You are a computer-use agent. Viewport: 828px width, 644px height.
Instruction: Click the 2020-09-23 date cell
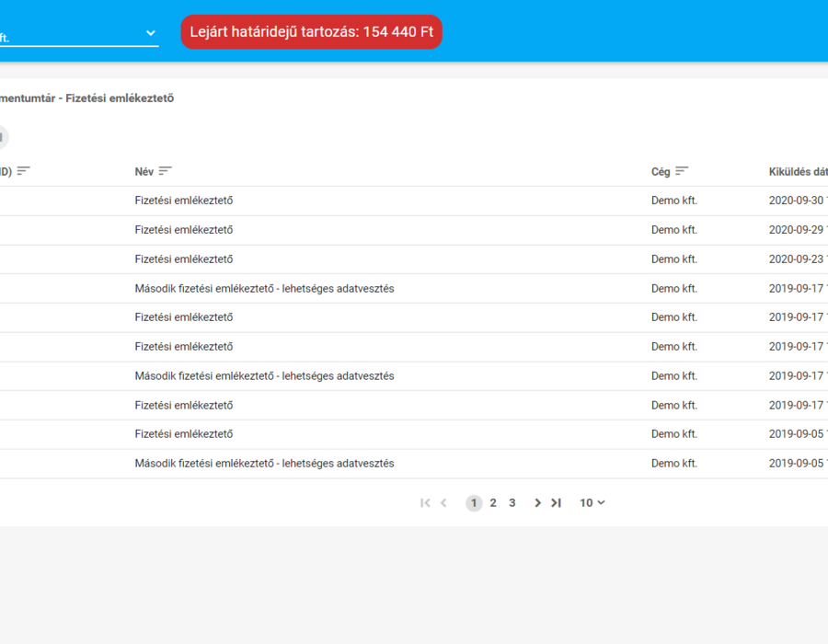pos(799,259)
